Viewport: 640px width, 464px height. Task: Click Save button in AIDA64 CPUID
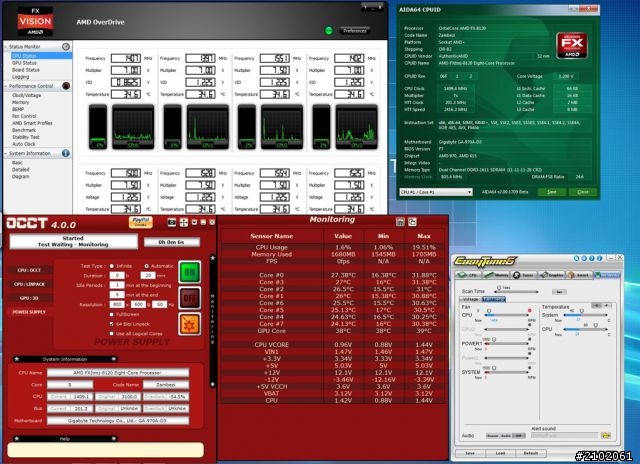point(551,192)
